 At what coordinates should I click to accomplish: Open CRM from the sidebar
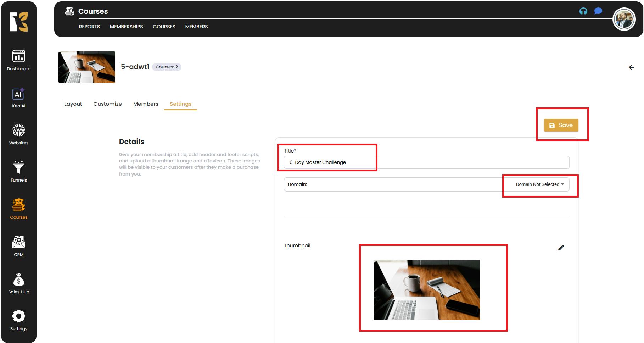tap(19, 246)
